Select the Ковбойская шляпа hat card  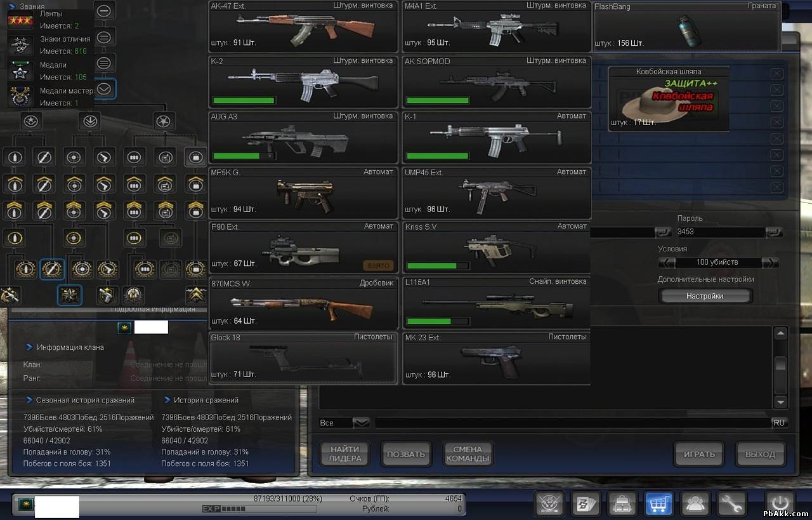coord(669,99)
